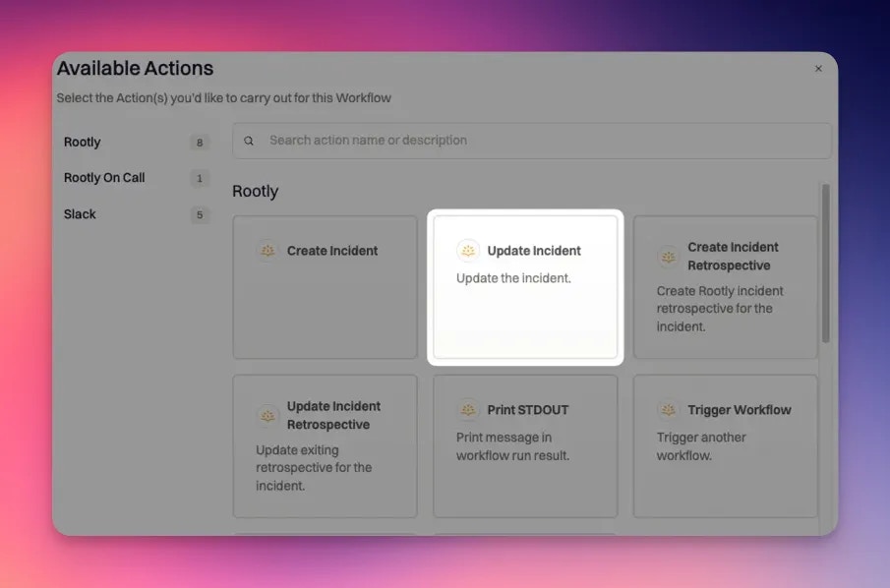Choose the Update Incident action title
Image resolution: width=890 pixels, height=588 pixels.
(534, 251)
